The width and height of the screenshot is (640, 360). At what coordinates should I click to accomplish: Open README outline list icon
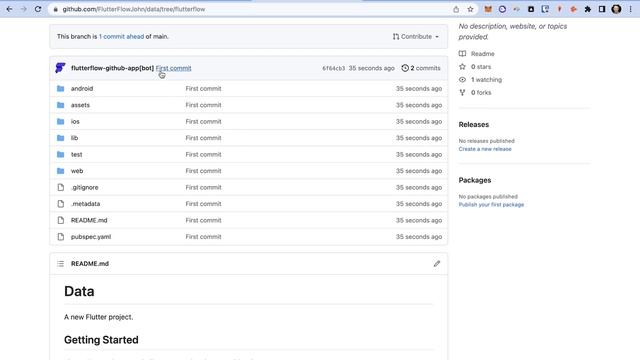[x=60, y=264]
